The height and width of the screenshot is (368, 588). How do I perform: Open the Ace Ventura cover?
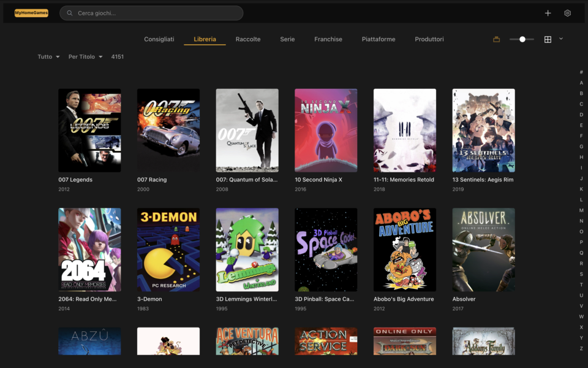pos(247,341)
